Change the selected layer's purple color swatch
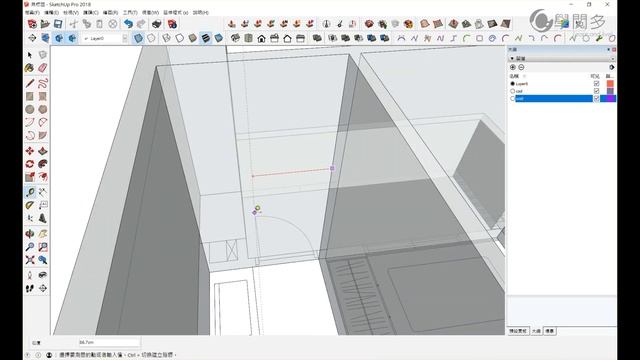Image resolution: width=640 pixels, height=360 pixels. (609, 98)
